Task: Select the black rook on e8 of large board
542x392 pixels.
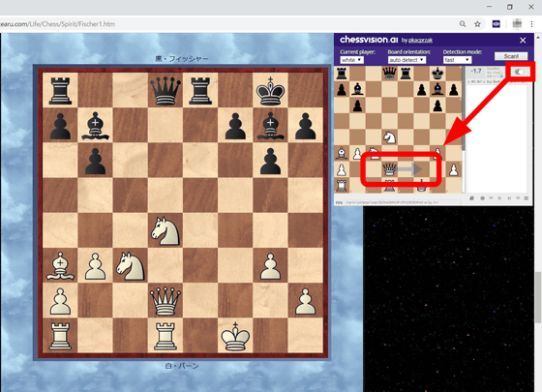Action: coord(200,91)
